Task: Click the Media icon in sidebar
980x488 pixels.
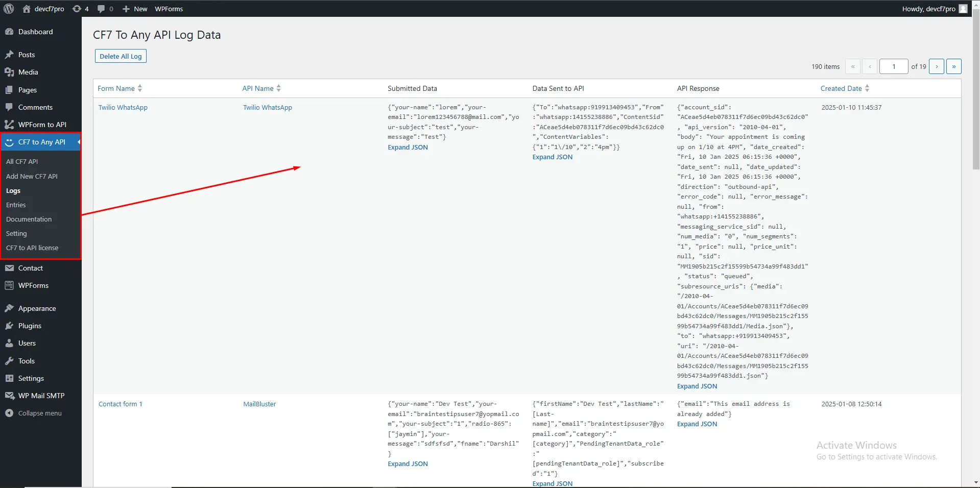Action: click(x=9, y=72)
